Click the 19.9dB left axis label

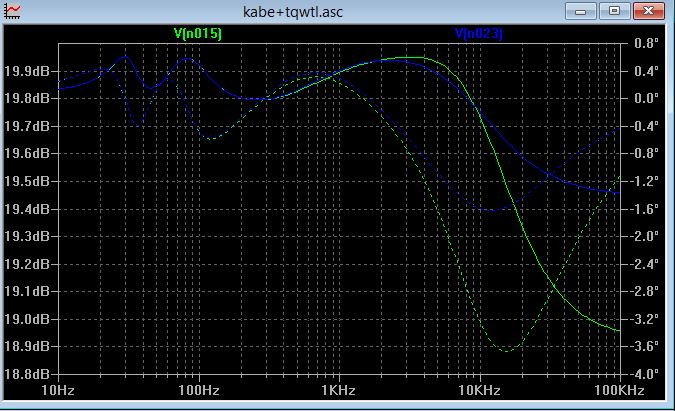pos(27,71)
